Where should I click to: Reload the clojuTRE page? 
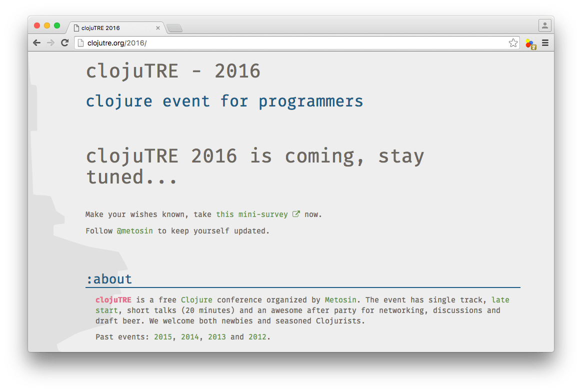point(64,42)
